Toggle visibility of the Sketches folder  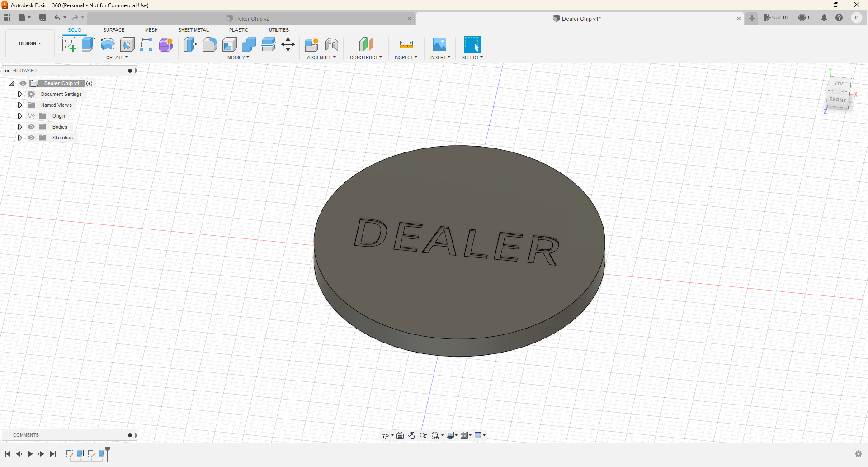pyautogui.click(x=31, y=138)
